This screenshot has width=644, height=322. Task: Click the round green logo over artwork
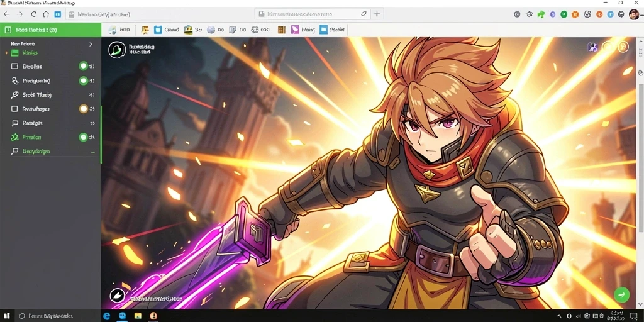[x=116, y=50]
